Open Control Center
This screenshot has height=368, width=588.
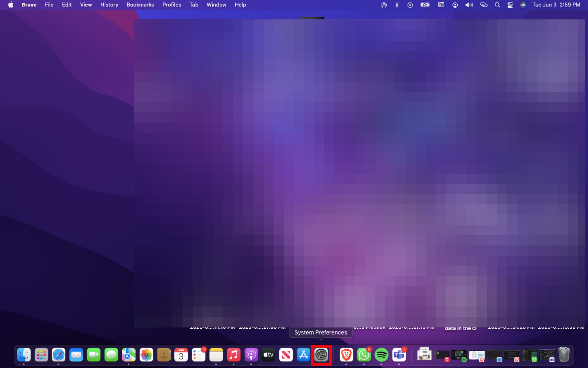click(510, 5)
